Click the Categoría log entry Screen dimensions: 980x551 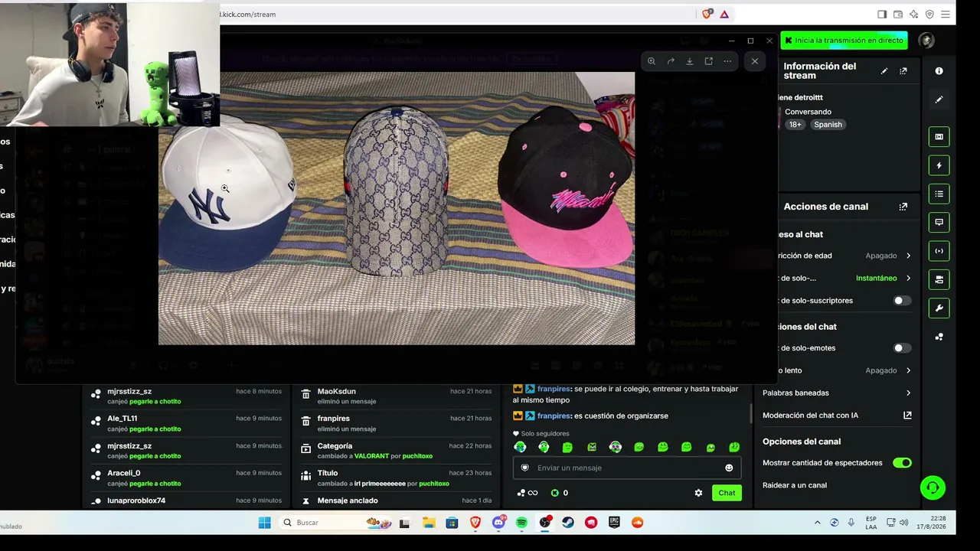tap(395, 451)
